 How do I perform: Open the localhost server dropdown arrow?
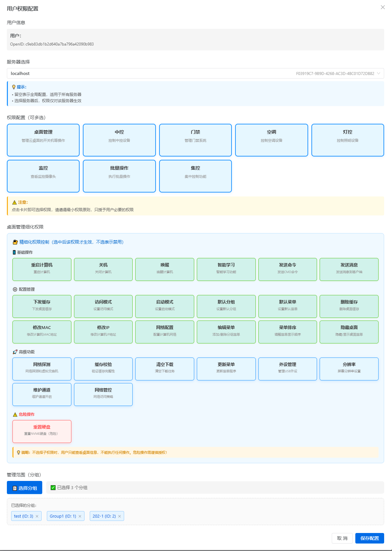[x=379, y=74]
